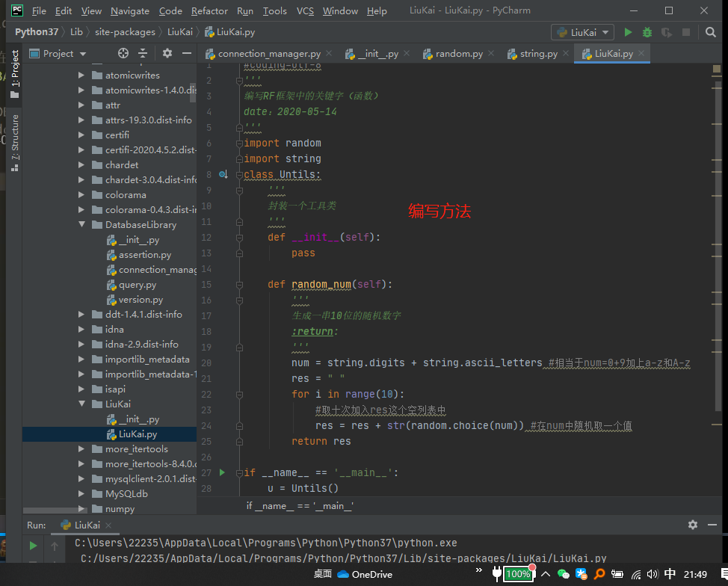Toggle the Structure tool window tab
This screenshot has height=586, width=728.
click(15, 143)
